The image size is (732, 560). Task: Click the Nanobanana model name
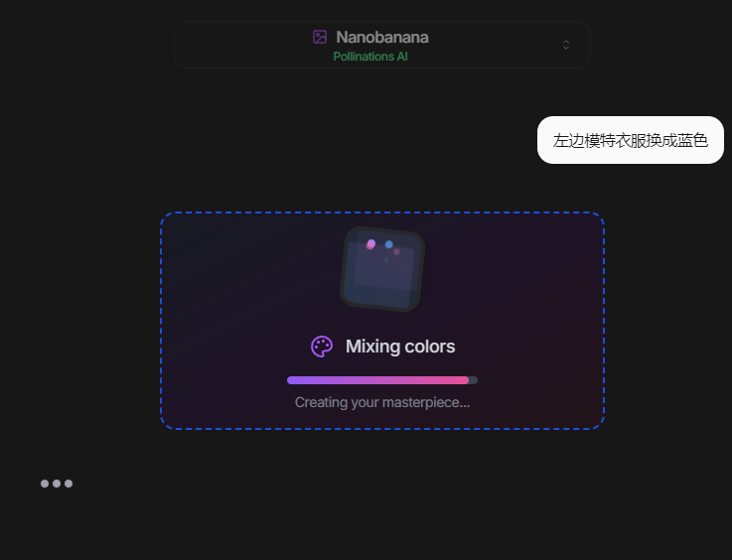tap(382, 37)
